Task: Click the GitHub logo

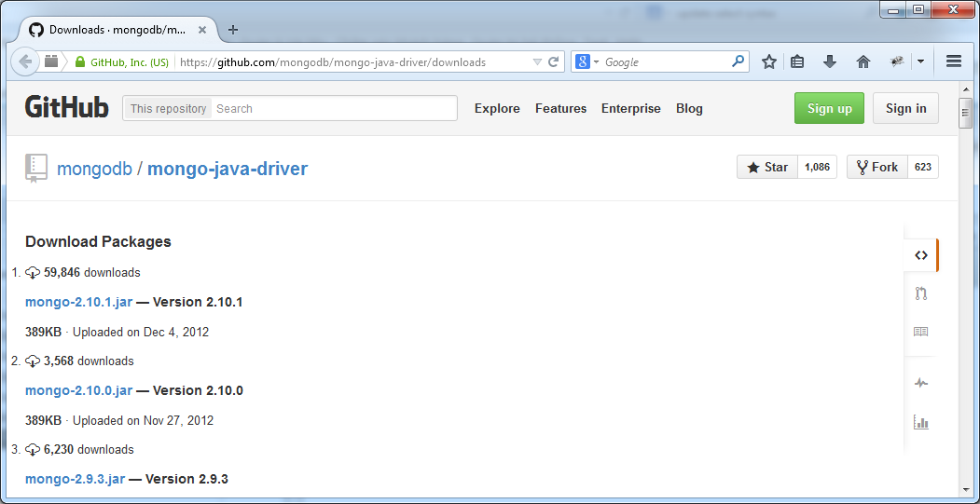Action: 67,107
